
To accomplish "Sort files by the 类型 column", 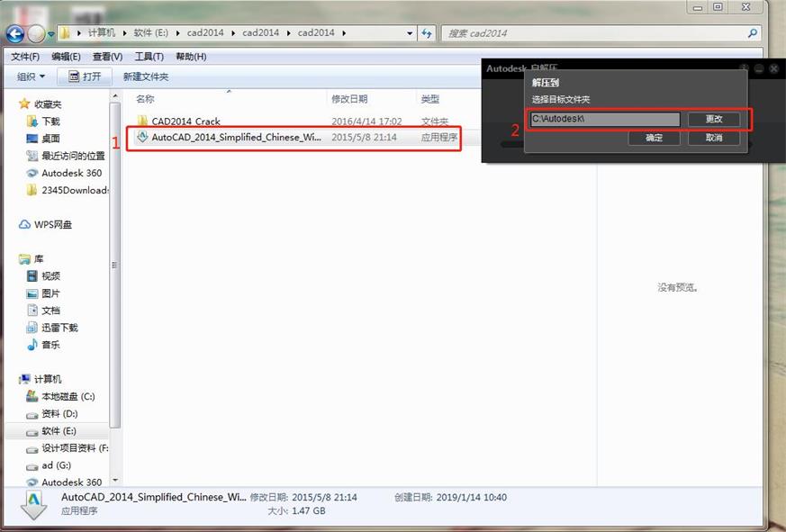I will pyautogui.click(x=430, y=99).
